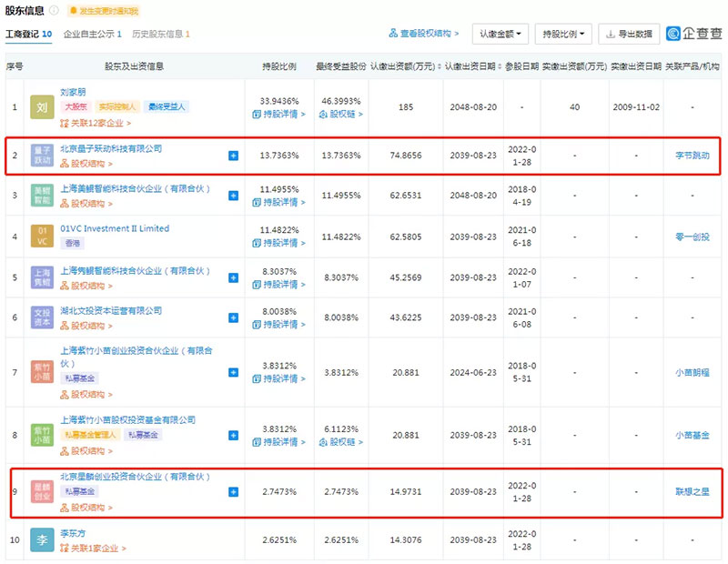728x564 pixels.
Task: Expand the 上海紫竹小苗创业投资合伙企业 row plus icon
Action: click(x=234, y=372)
